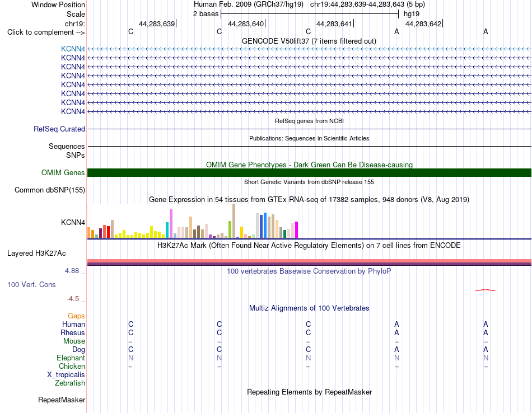Viewport: 532px width, 413px height.
Task: Click the "X_tropicalis" alignment row label
Action: pos(66,375)
